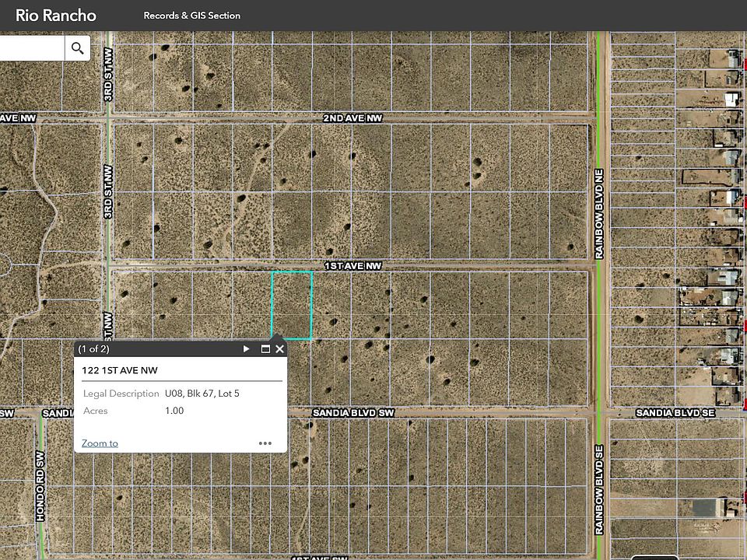Image resolution: width=747 pixels, height=560 pixels.
Task: Close the 122 1st Ave NW popup
Action: pyautogui.click(x=280, y=349)
